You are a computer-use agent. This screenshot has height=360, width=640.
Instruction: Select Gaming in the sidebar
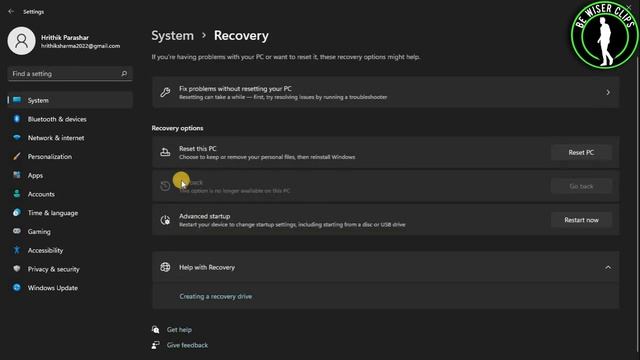coord(70,231)
